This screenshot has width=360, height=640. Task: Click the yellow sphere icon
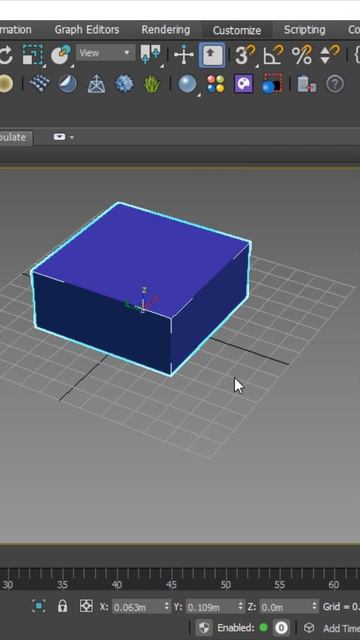6,84
